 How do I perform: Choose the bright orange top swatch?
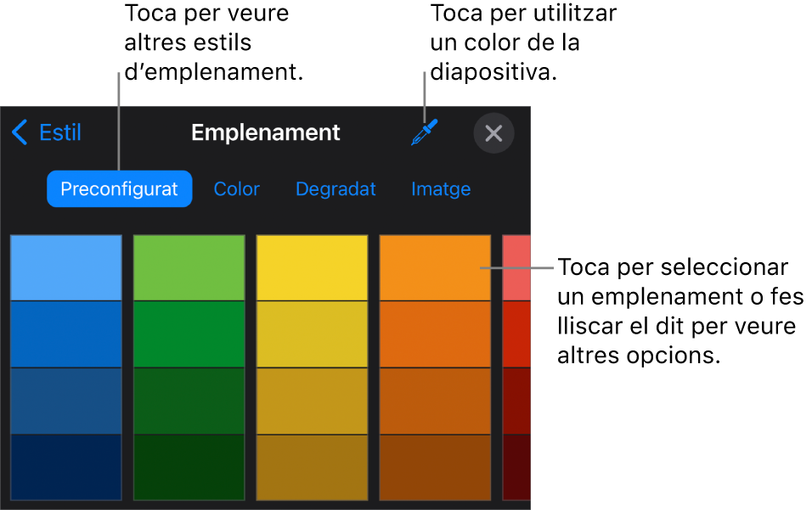[x=435, y=268]
